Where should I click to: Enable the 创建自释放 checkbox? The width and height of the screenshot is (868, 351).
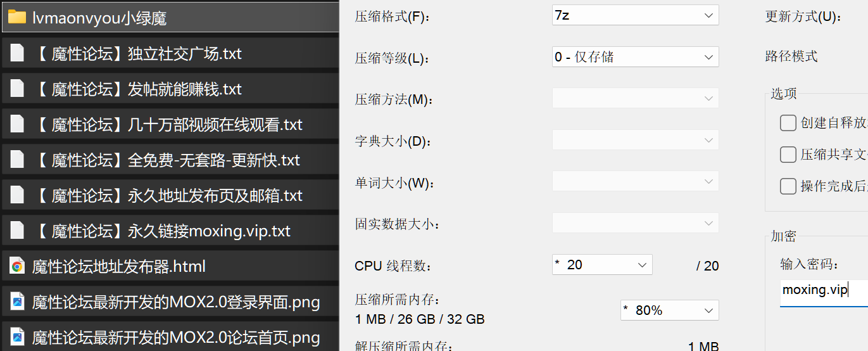tap(788, 122)
